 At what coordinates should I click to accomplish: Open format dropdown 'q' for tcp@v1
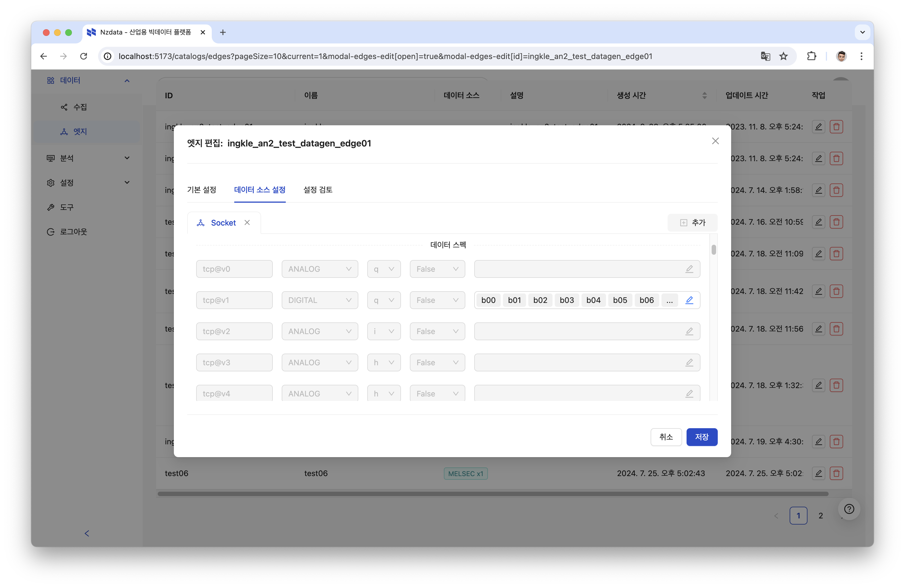point(384,300)
